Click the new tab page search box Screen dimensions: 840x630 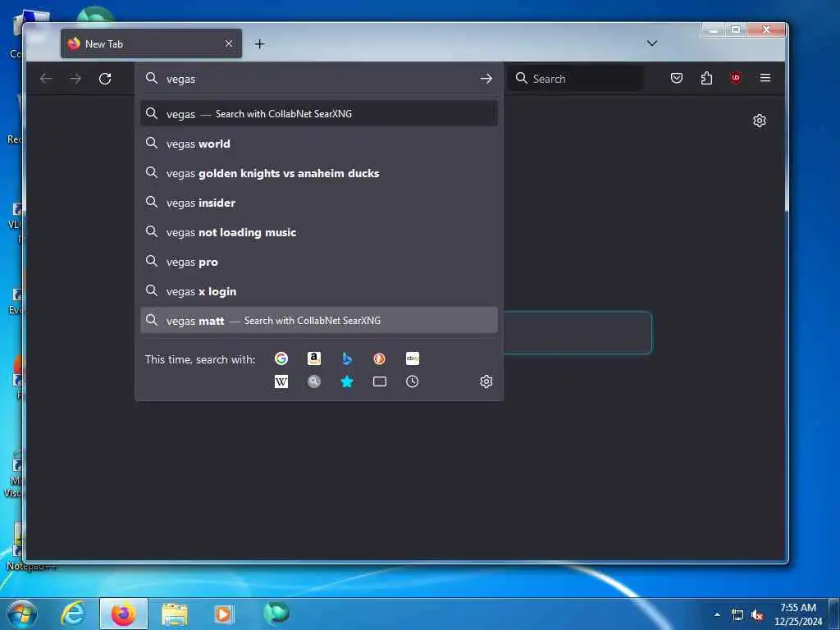577,333
